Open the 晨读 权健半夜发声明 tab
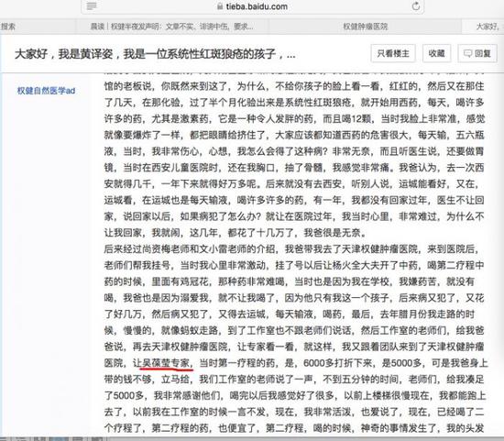 point(171,27)
